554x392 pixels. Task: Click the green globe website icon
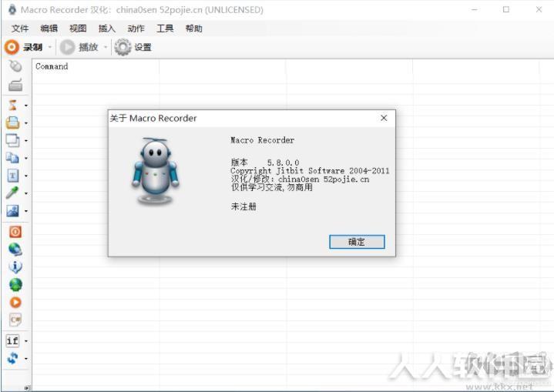[x=15, y=285]
